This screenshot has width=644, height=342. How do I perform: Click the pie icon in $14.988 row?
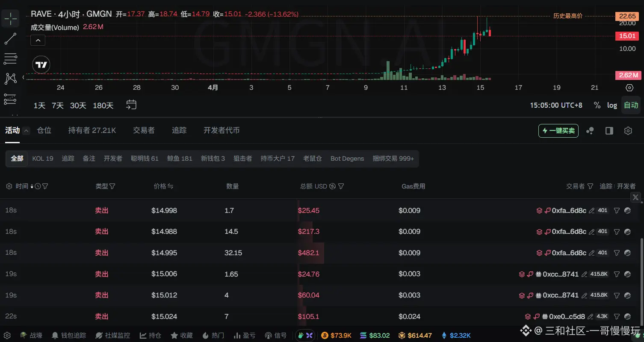click(627, 232)
